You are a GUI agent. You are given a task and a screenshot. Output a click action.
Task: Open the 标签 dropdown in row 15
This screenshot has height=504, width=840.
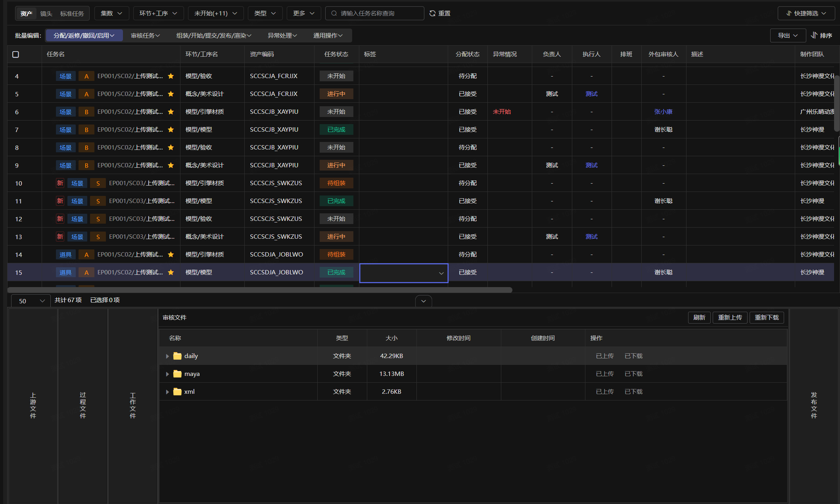point(404,273)
